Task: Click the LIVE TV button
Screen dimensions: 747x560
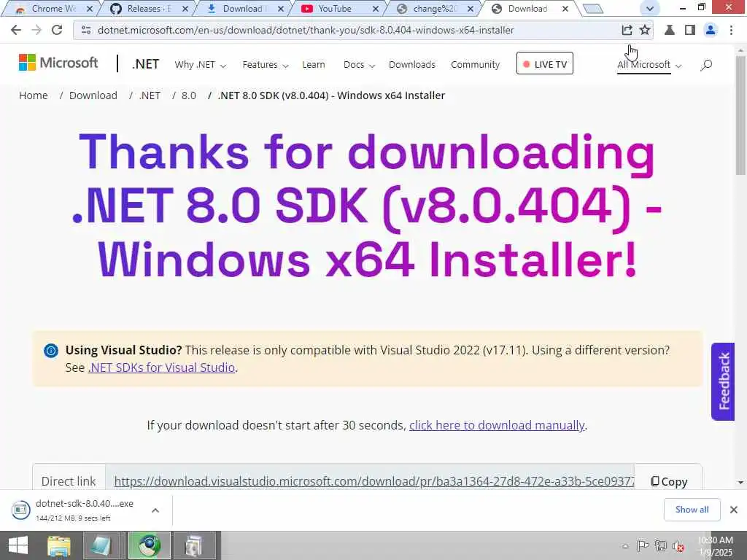Action: point(544,63)
